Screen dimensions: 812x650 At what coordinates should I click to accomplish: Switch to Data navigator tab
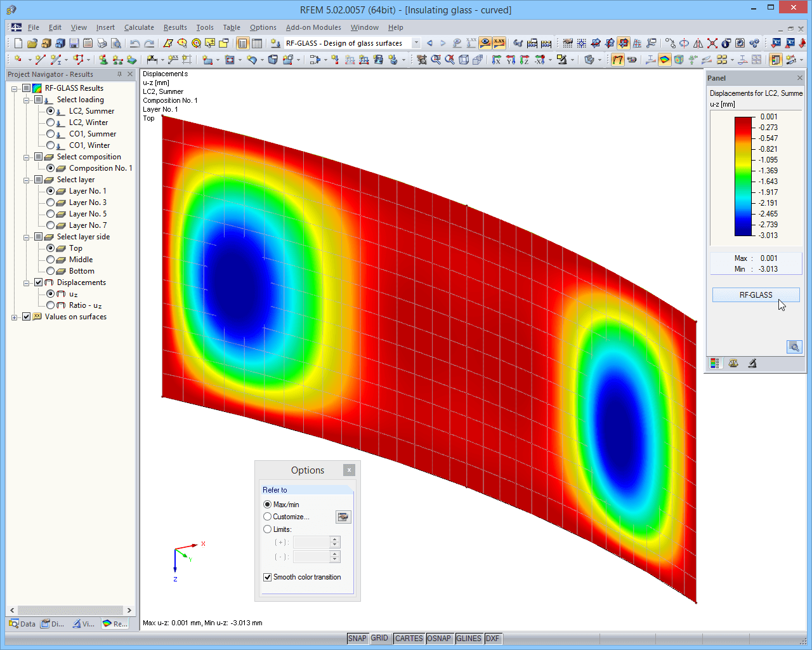(22, 624)
